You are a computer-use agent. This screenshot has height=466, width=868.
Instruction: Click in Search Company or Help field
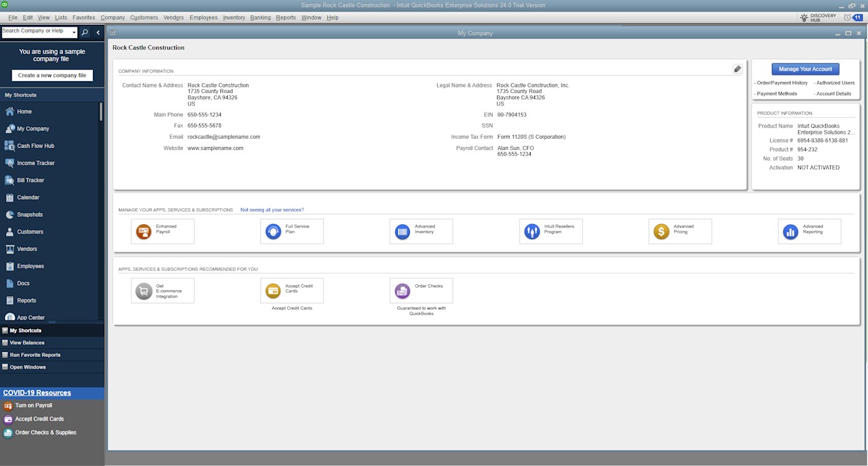[x=36, y=32]
